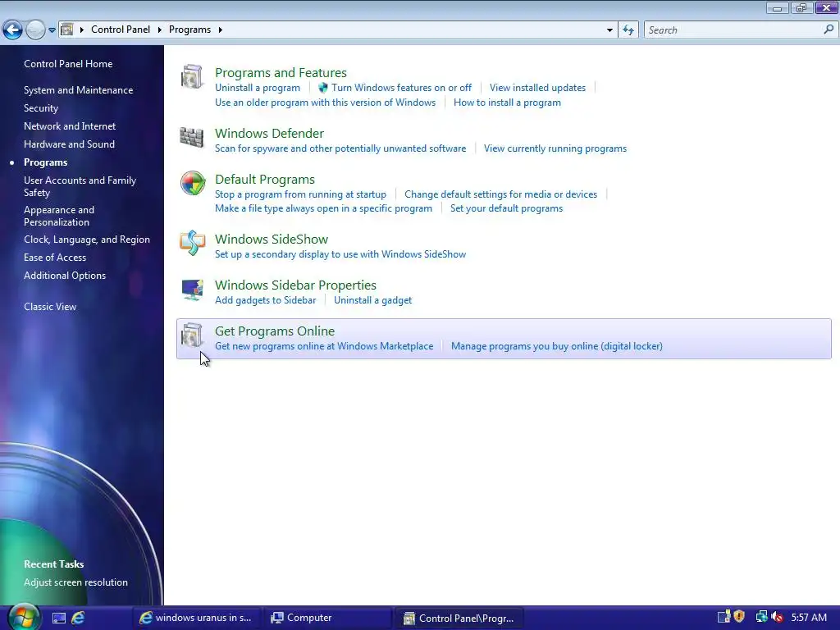Open Hardware and Sound category

pos(69,144)
